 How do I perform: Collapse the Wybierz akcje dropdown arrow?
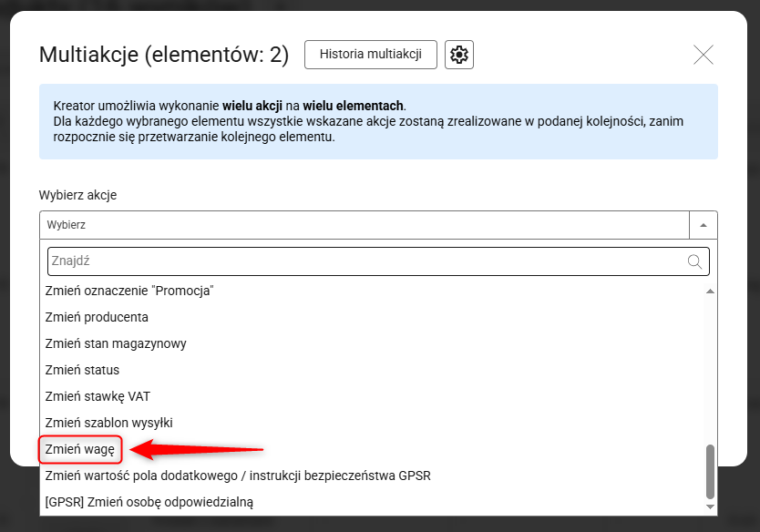tap(704, 225)
